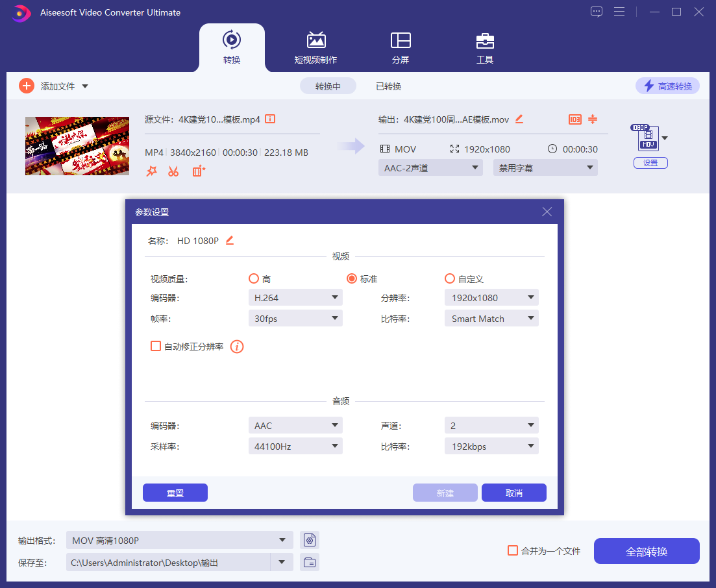Click the ID3 metadata icon
716x588 pixels.
coord(574,119)
